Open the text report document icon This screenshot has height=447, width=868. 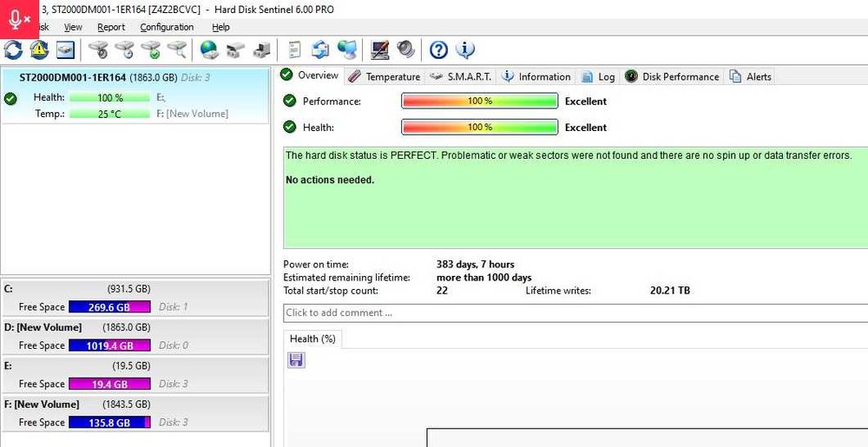point(295,49)
